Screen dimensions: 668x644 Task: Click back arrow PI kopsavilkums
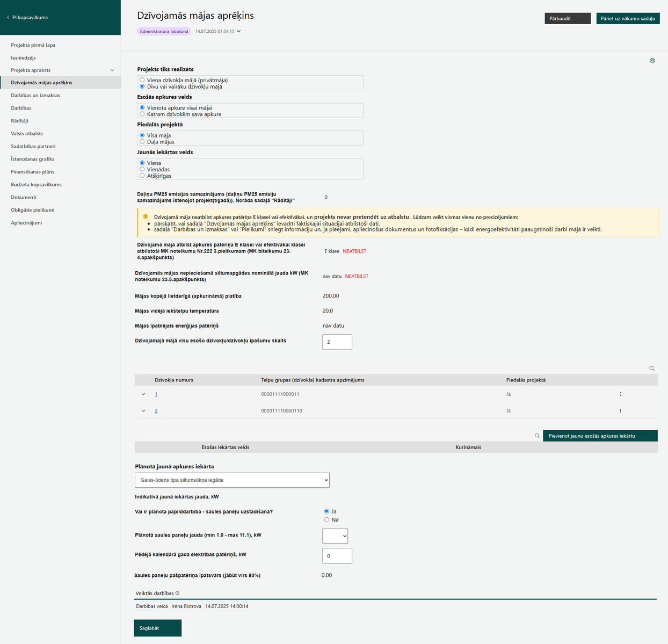(8, 18)
